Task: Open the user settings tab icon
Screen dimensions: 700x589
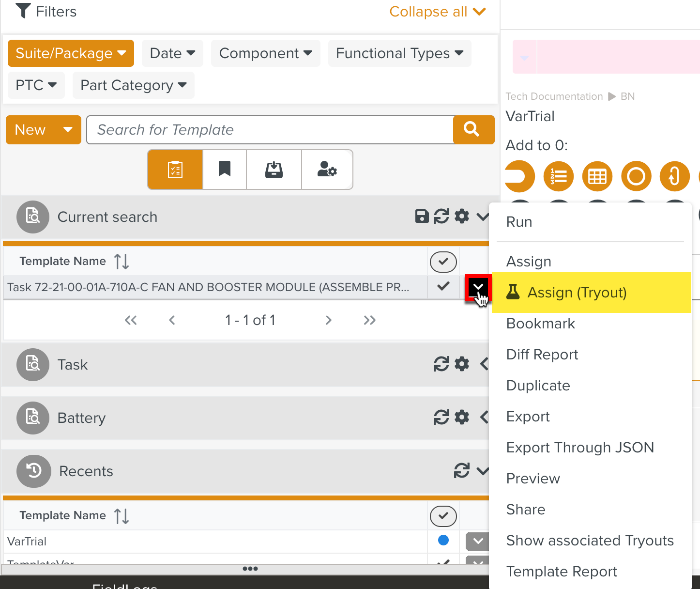Action: click(x=327, y=170)
